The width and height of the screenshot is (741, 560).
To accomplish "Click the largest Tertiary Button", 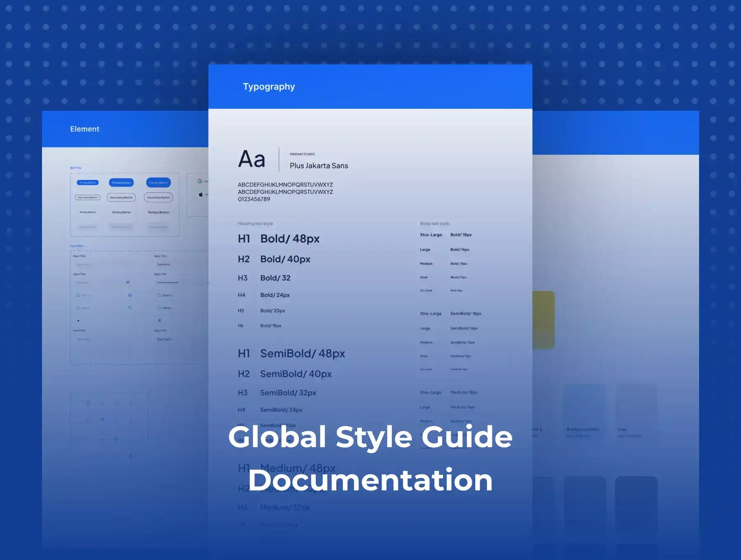I will tap(158, 212).
